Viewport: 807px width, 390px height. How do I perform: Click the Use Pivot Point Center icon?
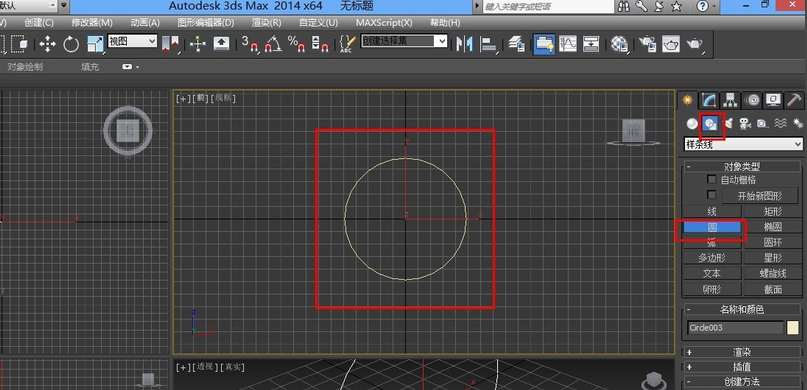(170, 44)
